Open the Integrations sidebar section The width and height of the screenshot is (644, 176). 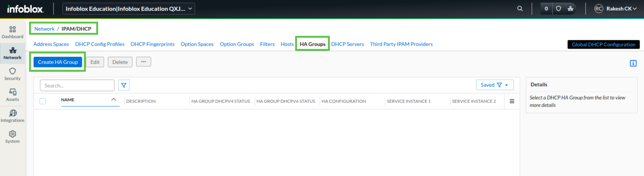tap(12, 116)
